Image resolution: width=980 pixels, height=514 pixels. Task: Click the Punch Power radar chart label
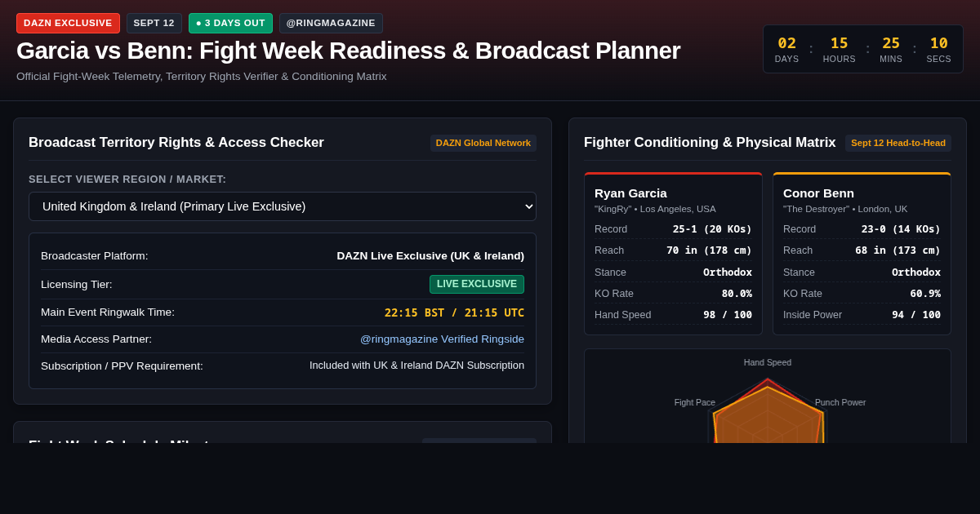coord(840,402)
